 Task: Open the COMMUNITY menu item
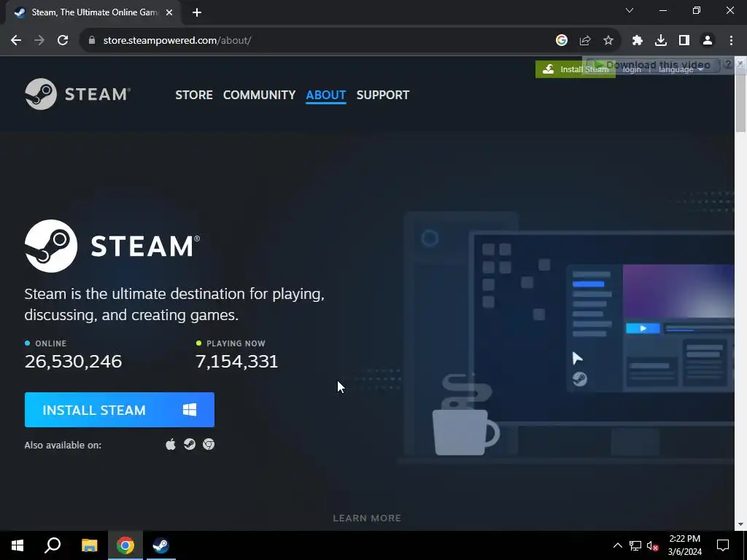[259, 95]
